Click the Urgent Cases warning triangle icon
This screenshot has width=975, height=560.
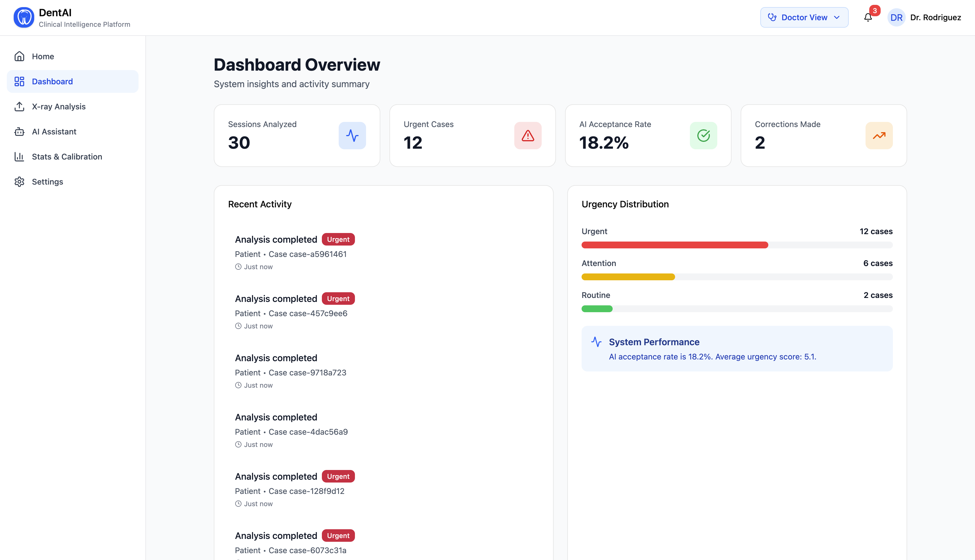click(x=527, y=135)
